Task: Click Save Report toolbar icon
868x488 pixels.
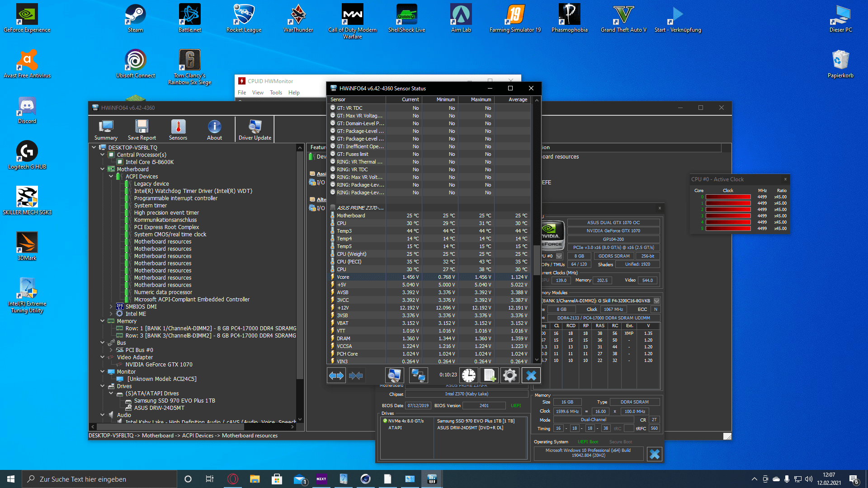Action: coord(142,130)
